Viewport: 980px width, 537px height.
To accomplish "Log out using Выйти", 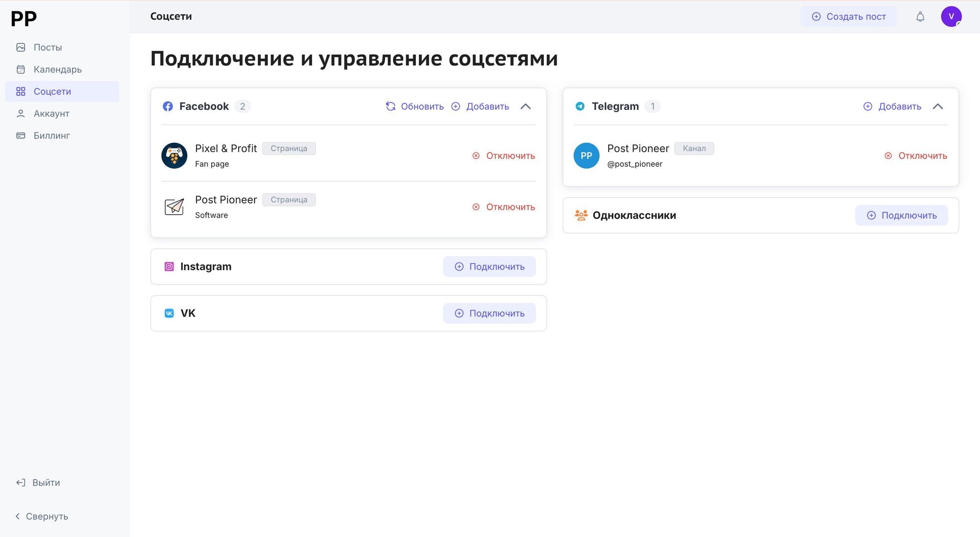I will coord(39,483).
